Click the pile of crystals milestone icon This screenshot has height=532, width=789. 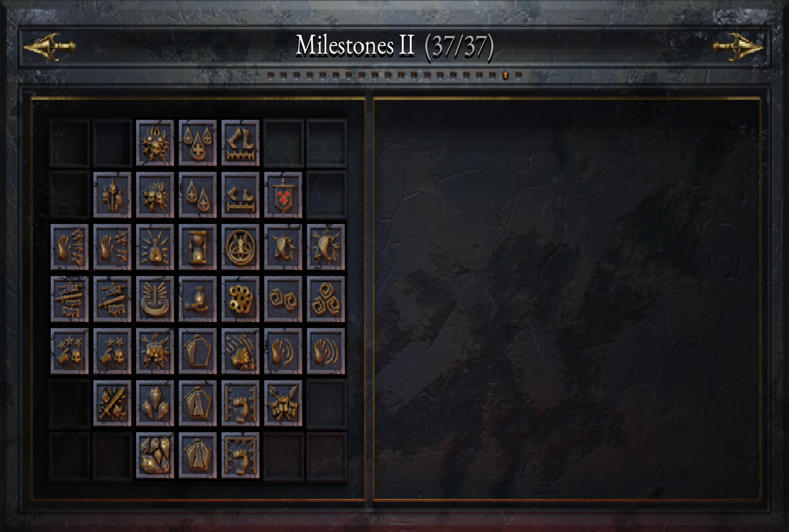pos(155,455)
